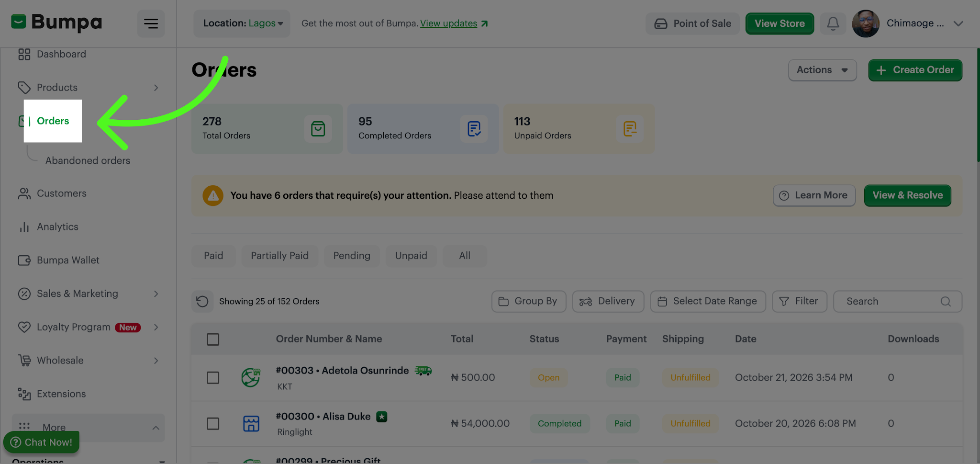Click the Learn More button
Image resolution: width=980 pixels, height=464 pixels.
pos(814,195)
